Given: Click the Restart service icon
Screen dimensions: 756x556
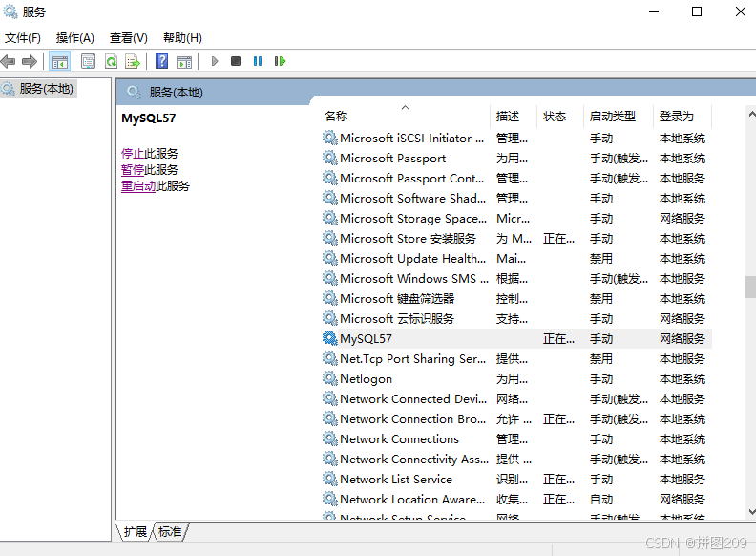Looking at the screenshot, I should pos(280,61).
